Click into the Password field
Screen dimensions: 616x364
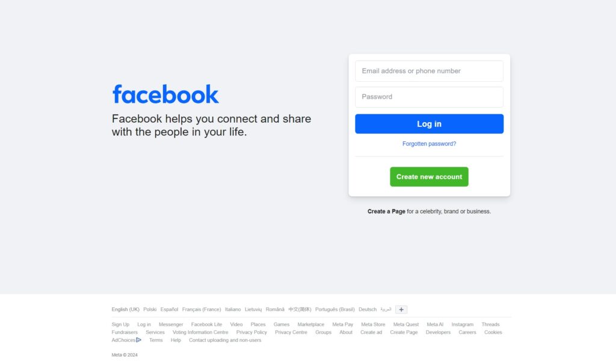pos(429,97)
